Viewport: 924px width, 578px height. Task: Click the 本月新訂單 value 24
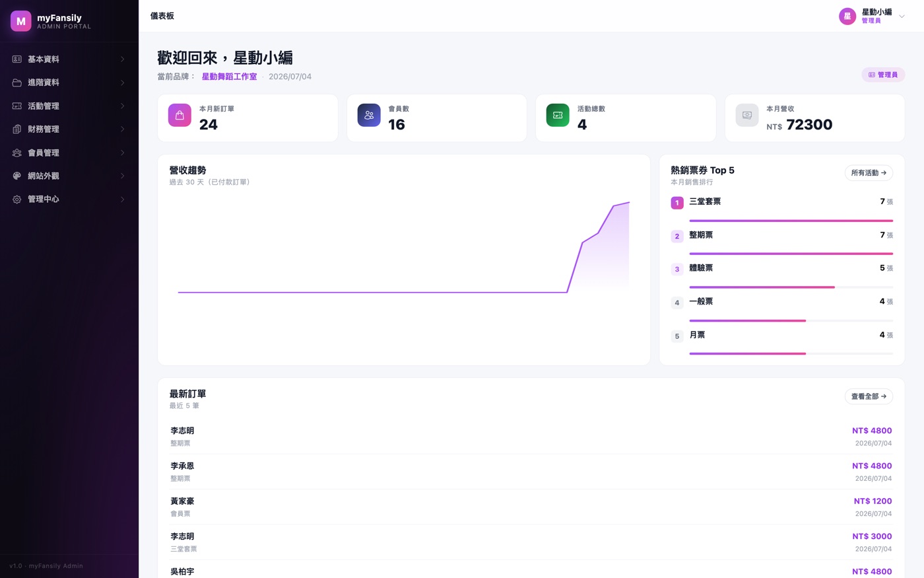(x=209, y=125)
